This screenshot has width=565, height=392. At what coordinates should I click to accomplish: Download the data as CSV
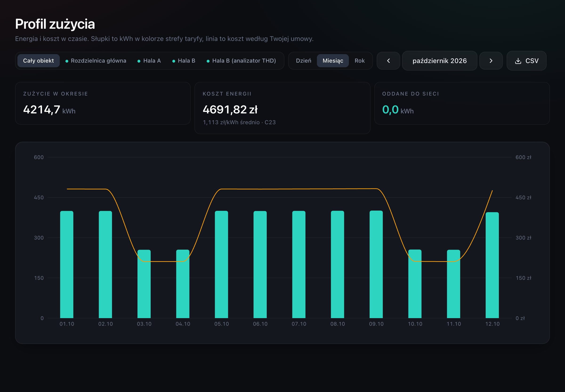(x=526, y=61)
